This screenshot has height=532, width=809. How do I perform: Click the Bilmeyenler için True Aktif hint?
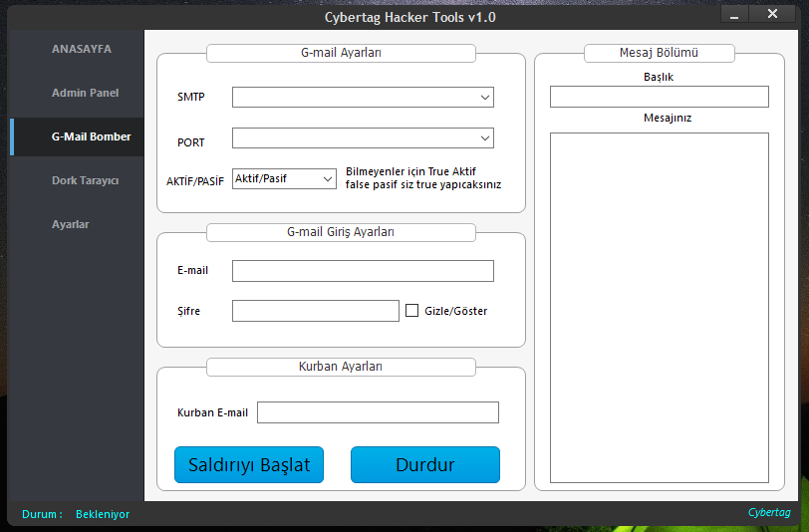(x=423, y=178)
